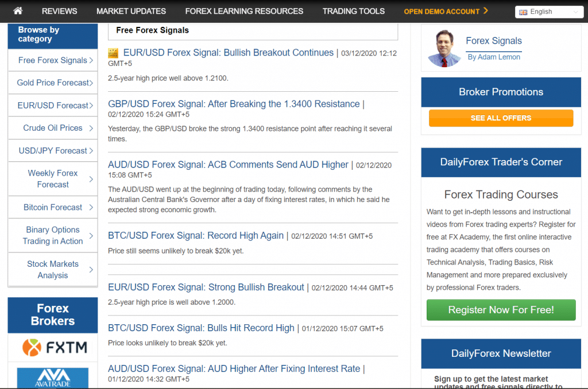Viewport: 588px width, 389px height.
Task: Expand the USD/JPY Forecast chevron
Action: coord(91,151)
